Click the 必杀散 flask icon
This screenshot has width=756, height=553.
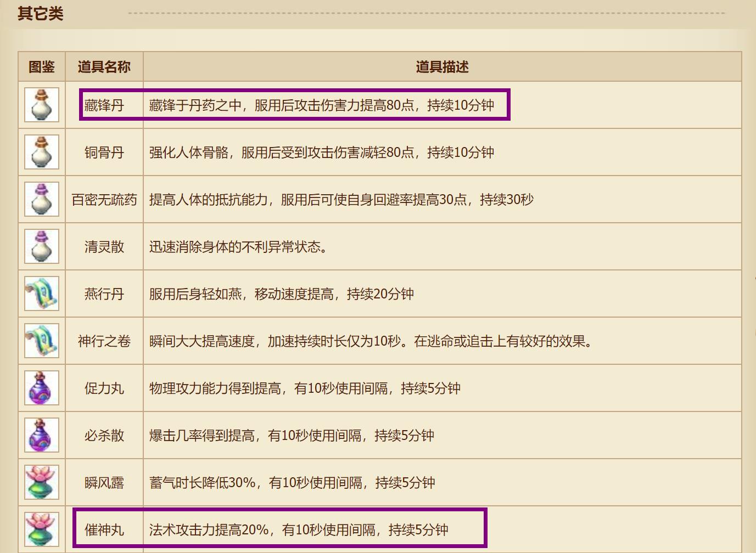click(42, 436)
